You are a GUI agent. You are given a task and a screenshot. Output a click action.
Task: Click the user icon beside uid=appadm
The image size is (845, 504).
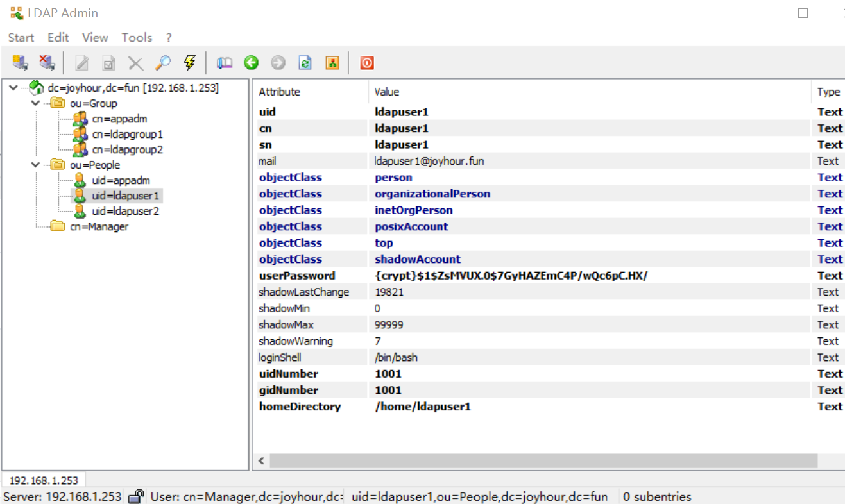click(80, 180)
